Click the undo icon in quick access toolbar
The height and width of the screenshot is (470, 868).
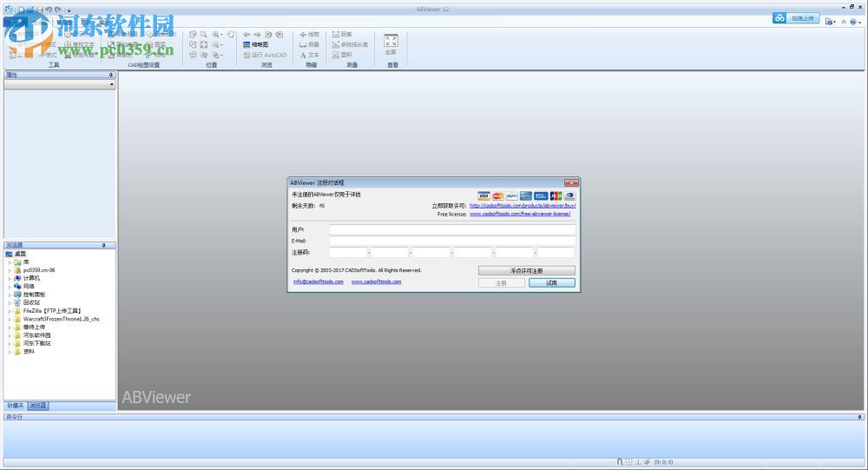[49, 10]
